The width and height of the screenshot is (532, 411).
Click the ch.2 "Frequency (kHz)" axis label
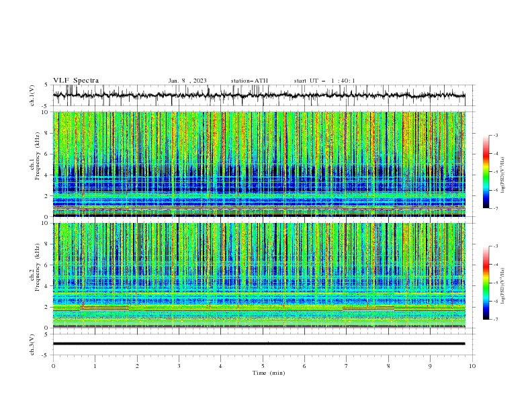38,267
